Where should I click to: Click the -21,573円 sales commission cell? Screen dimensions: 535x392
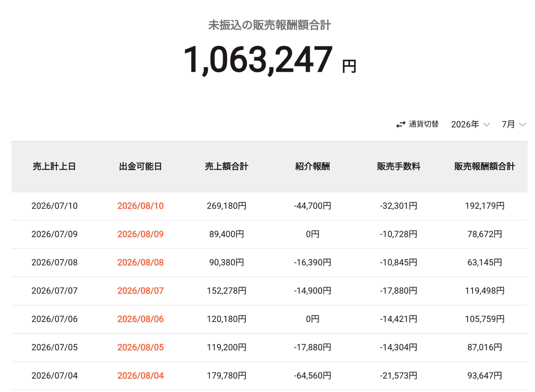[398, 375]
